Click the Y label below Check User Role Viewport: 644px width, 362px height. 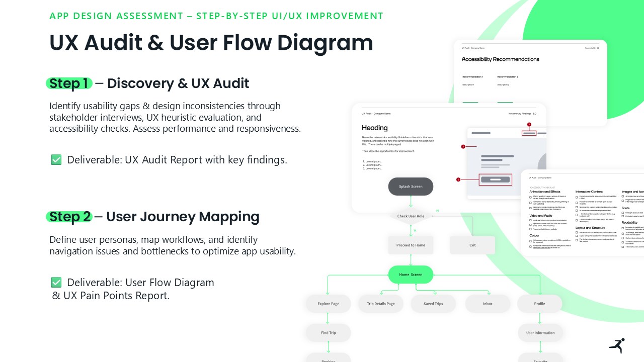(x=415, y=230)
